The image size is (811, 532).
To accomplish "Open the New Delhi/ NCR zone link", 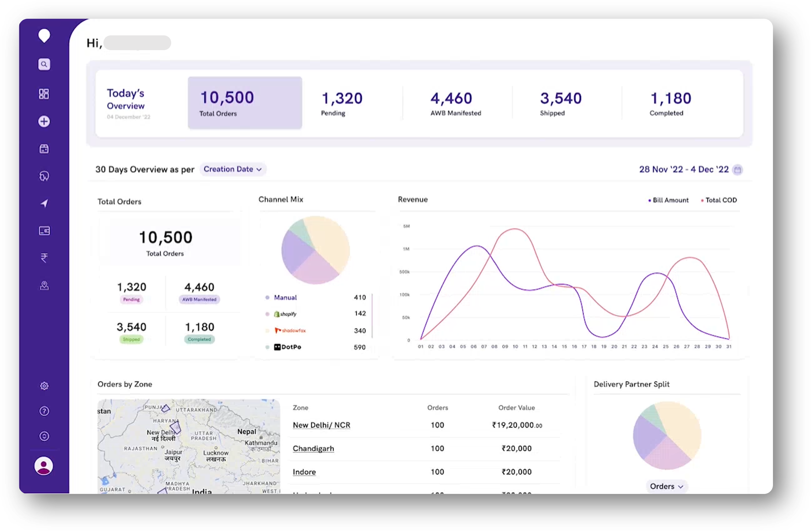I will click(321, 425).
